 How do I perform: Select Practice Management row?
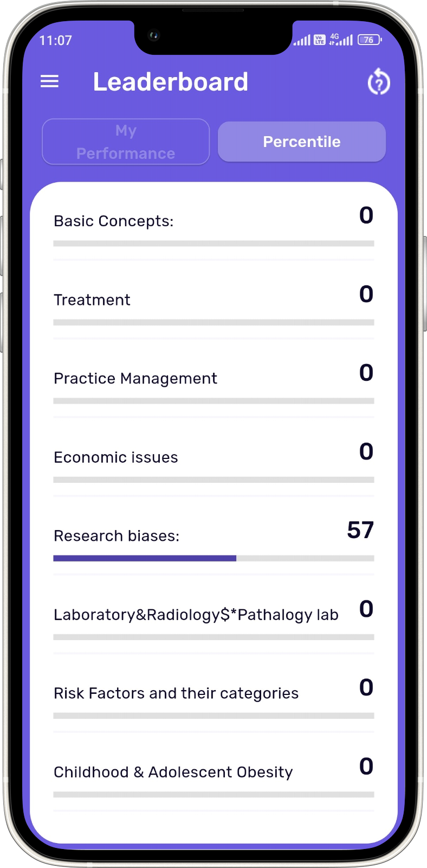[x=135, y=379]
